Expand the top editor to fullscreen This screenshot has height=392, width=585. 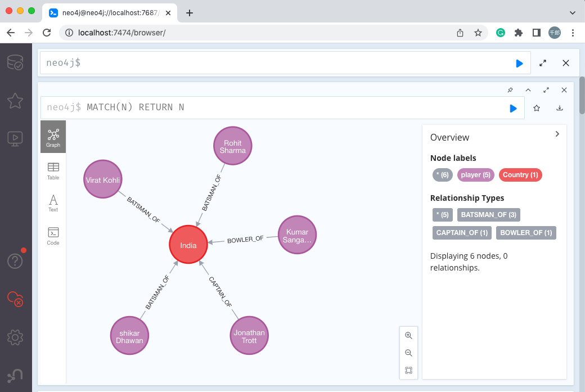tap(543, 63)
